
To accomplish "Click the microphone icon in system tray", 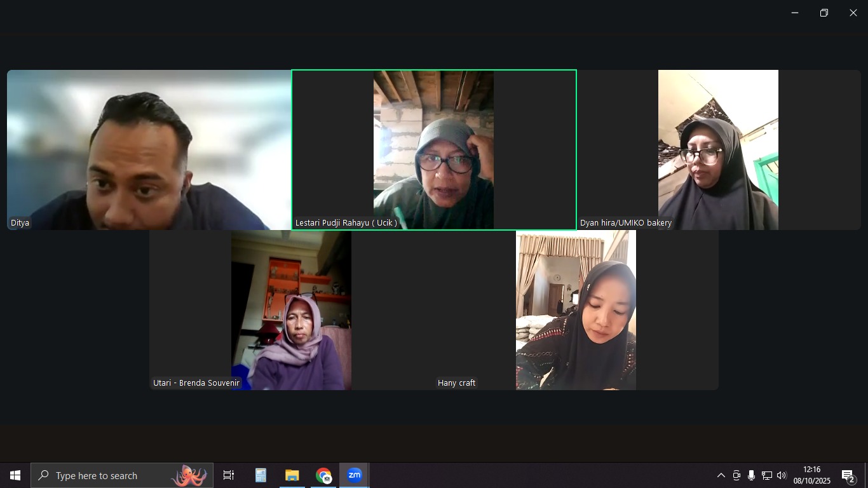I will click(751, 475).
